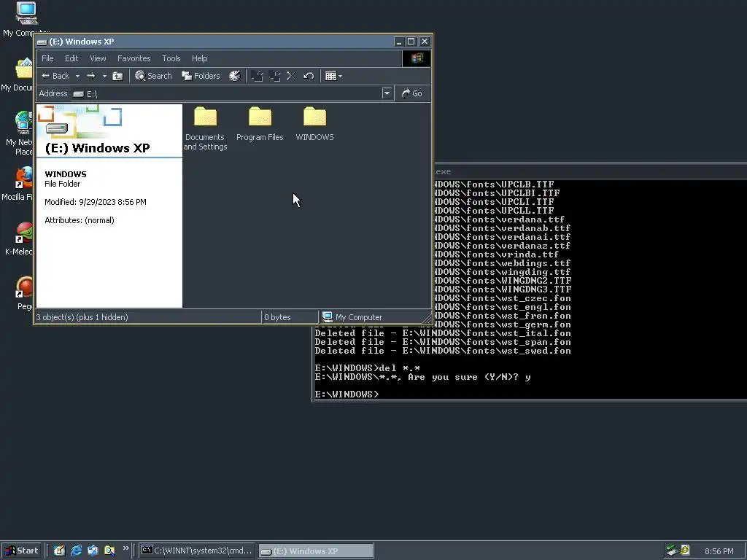This screenshot has height=560, width=747.
Task: Open the Forward history dropdown arrow
Action: 104,76
